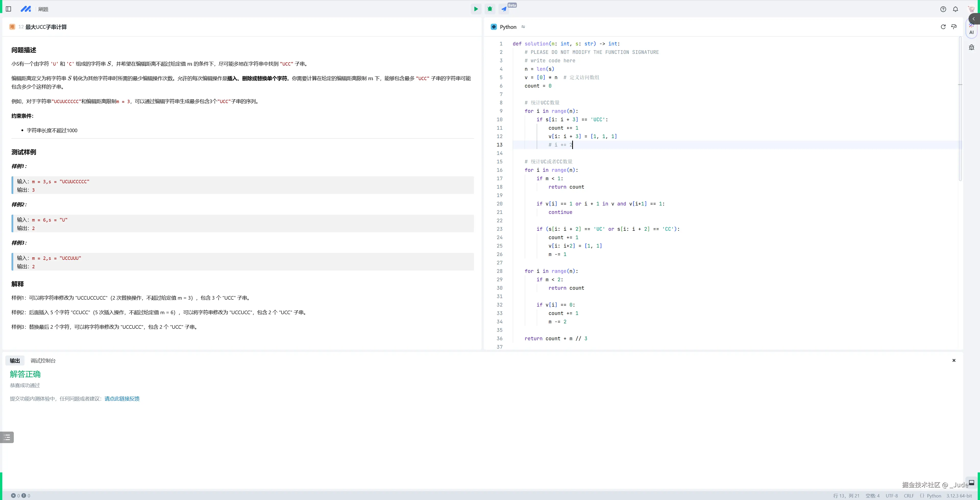The image size is (980, 500).
Task: Open user avatar menu
Action: point(971,9)
